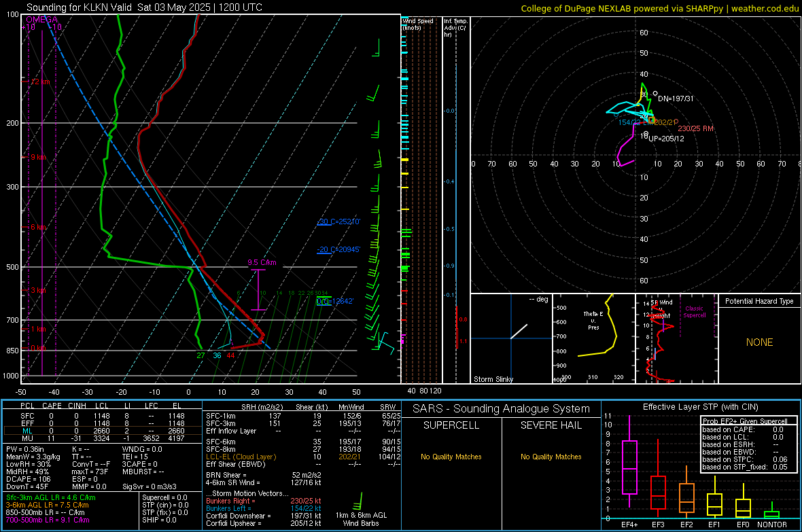Click the 'DN=197/31' hodograph label
Screen dimensions: 802x532
[x=676, y=99]
